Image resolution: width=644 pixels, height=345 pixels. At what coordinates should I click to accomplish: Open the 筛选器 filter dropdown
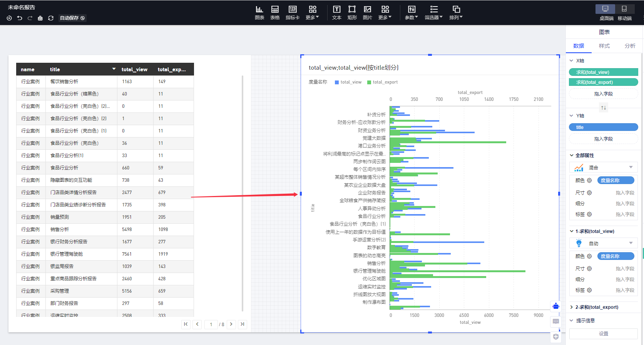tap(433, 12)
